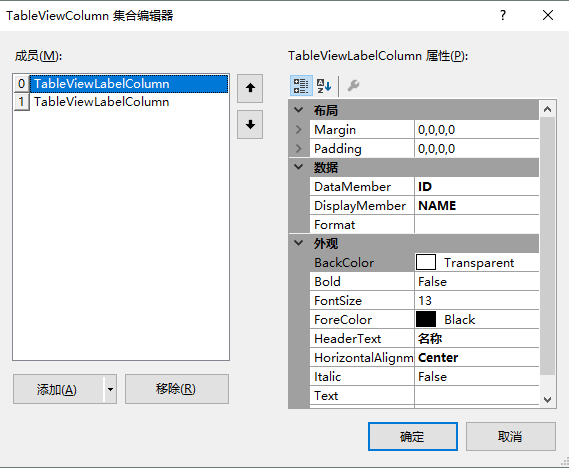Screen dimensions: 569x468
Task: Switch property grid to Categorized view
Action: point(301,86)
